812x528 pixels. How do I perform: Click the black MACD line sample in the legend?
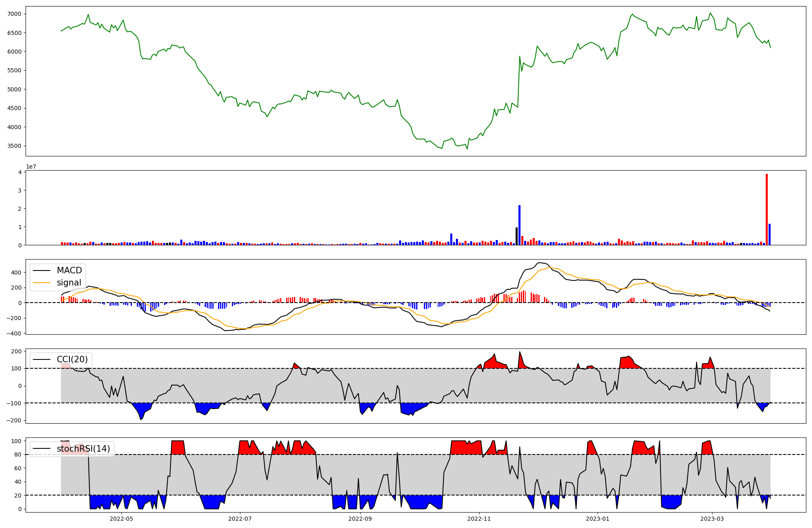(x=42, y=270)
